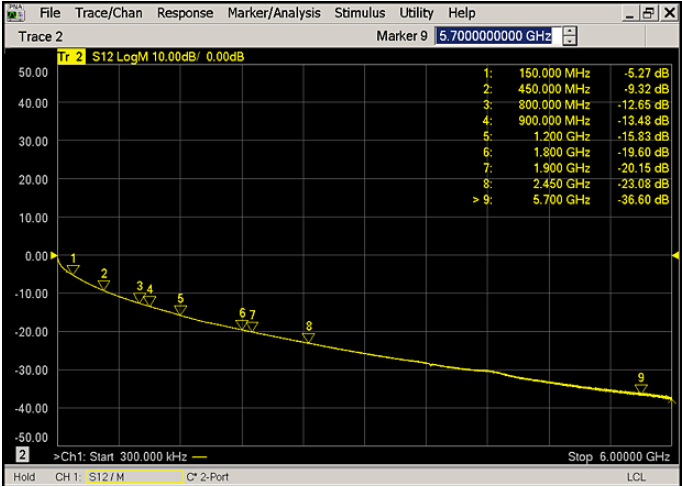
Task: Click the S12 / M status bar field
Action: click(x=135, y=477)
